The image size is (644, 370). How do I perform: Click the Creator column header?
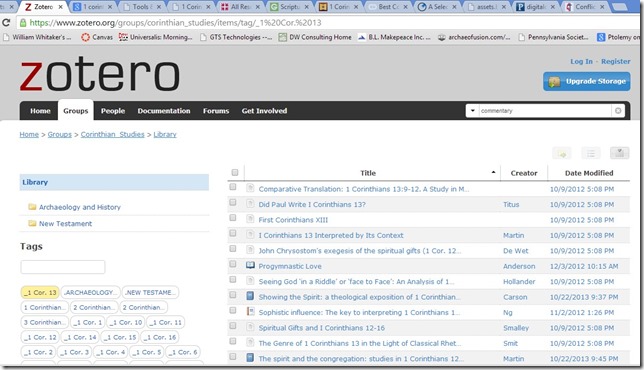click(x=524, y=173)
